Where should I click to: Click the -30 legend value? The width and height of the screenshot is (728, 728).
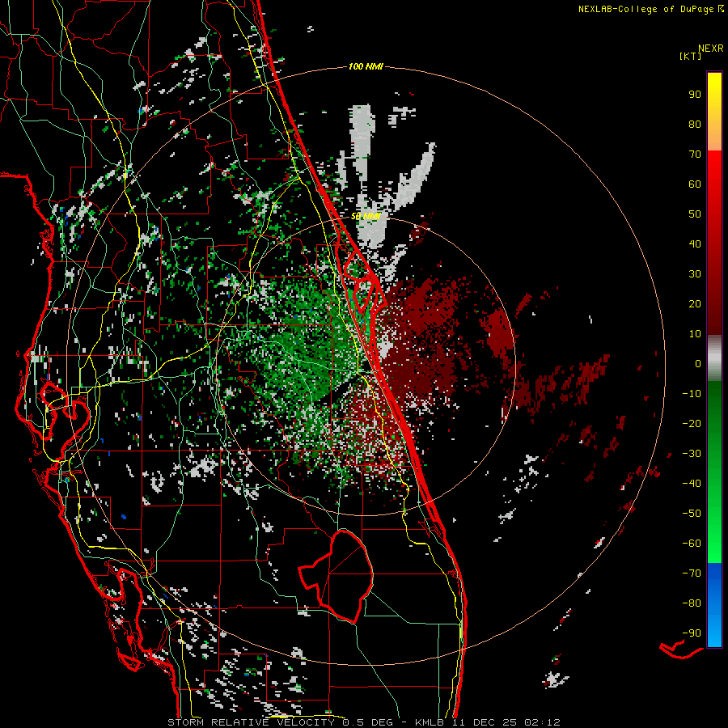click(x=692, y=454)
